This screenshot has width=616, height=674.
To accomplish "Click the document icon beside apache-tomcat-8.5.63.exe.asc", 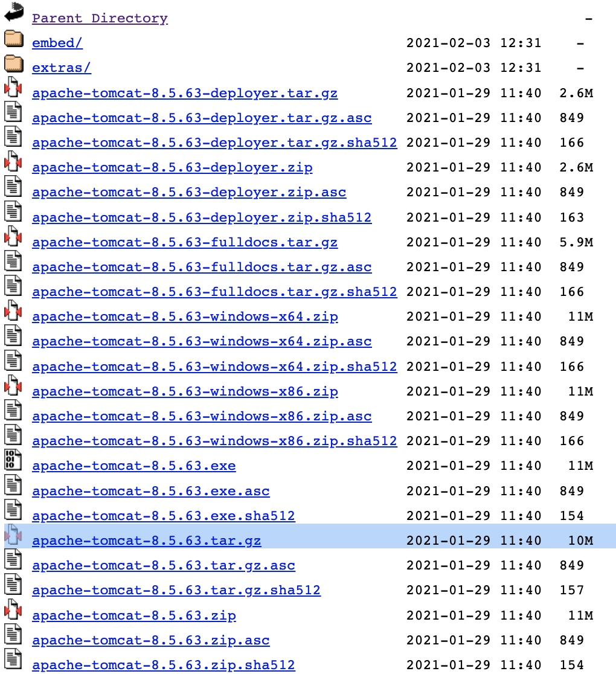I will click(13, 485).
